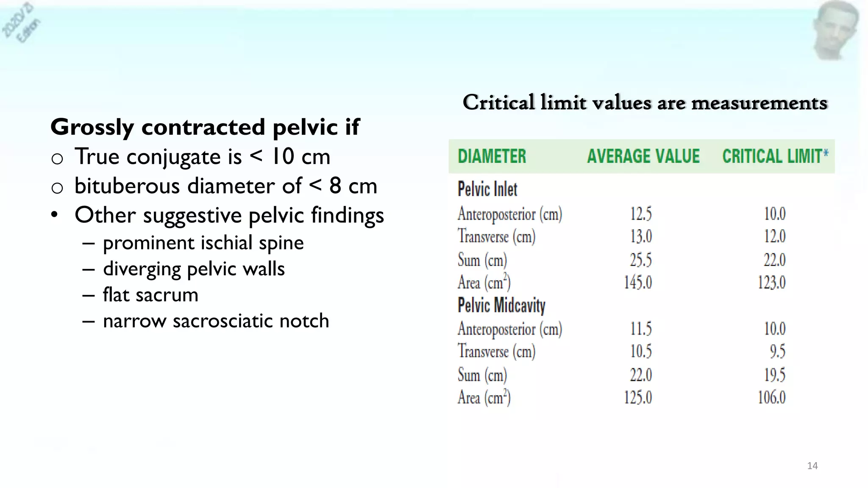The width and height of the screenshot is (868, 488).
Task: Click the midcavity critical limit area 106.0
Action: point(772,397)
